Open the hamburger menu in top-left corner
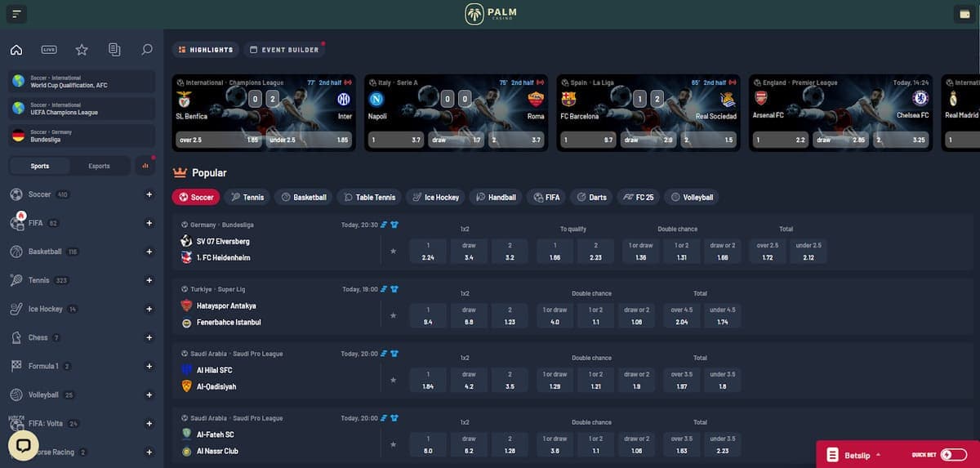 (x=16, y=14)
